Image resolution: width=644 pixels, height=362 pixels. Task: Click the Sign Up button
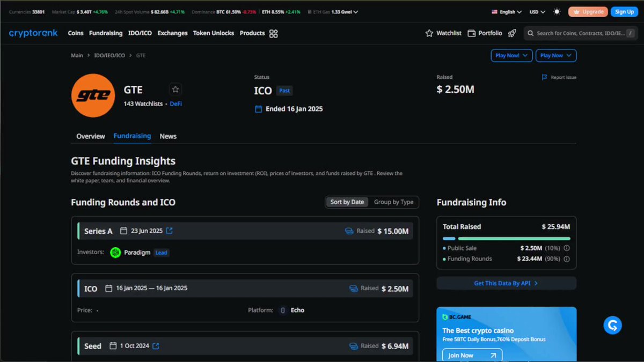(624, 12)
